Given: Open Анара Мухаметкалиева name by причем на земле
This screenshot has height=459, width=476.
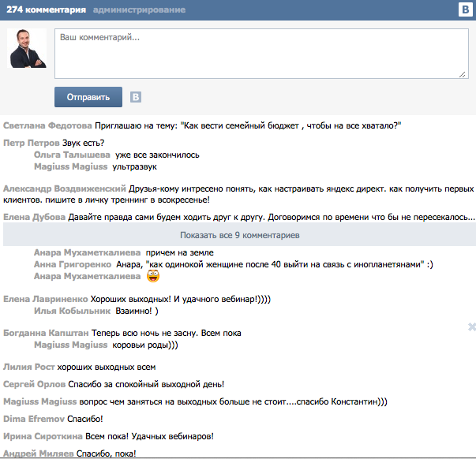Looking at the screenshot, I should [x=87, y=252].
